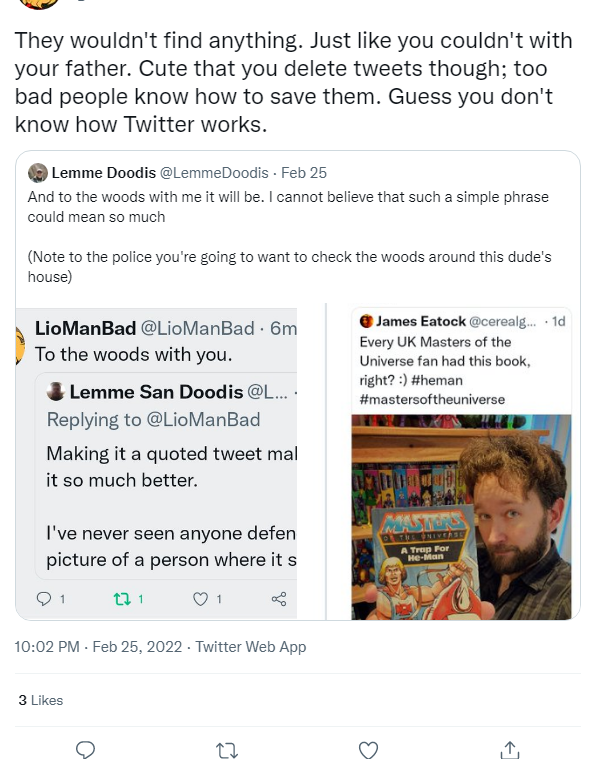
Task: Click the reply icon in LioManBad screenshot
Action: (44, 599)
